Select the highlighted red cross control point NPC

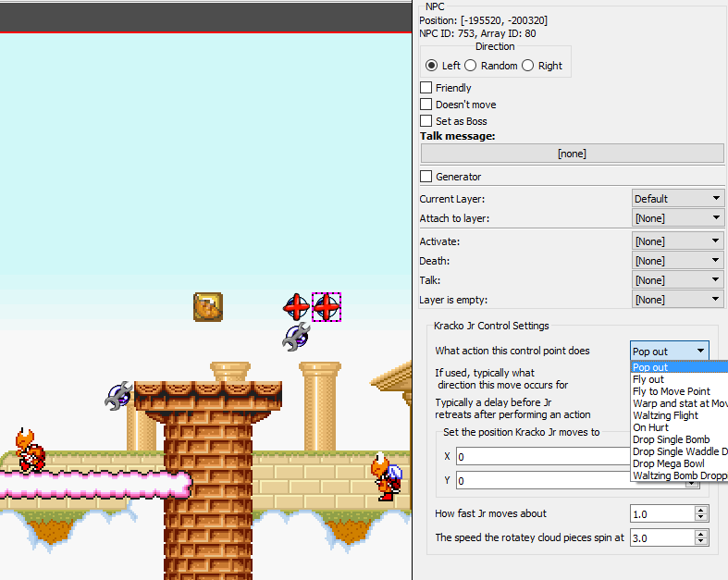click(x=327, y=307)
